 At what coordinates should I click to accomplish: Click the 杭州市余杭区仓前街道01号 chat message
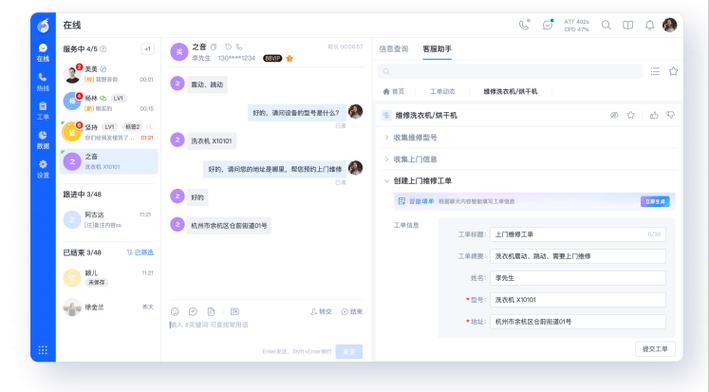pyautogui.click(x=229, y=225)
